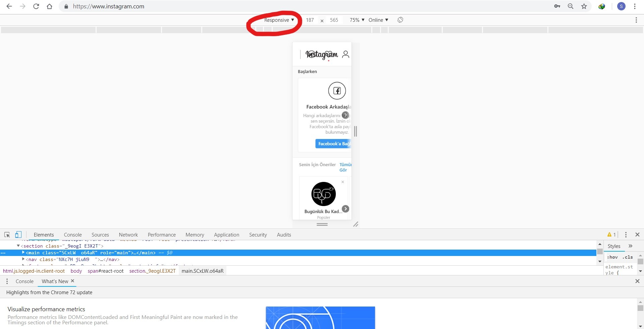This screenshot has width=644, height=329.
Task: Toggle the device toolbar
Action: 18,235
